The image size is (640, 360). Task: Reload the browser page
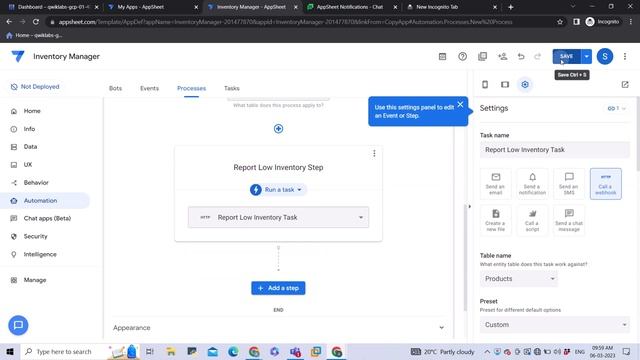[36, 22]
